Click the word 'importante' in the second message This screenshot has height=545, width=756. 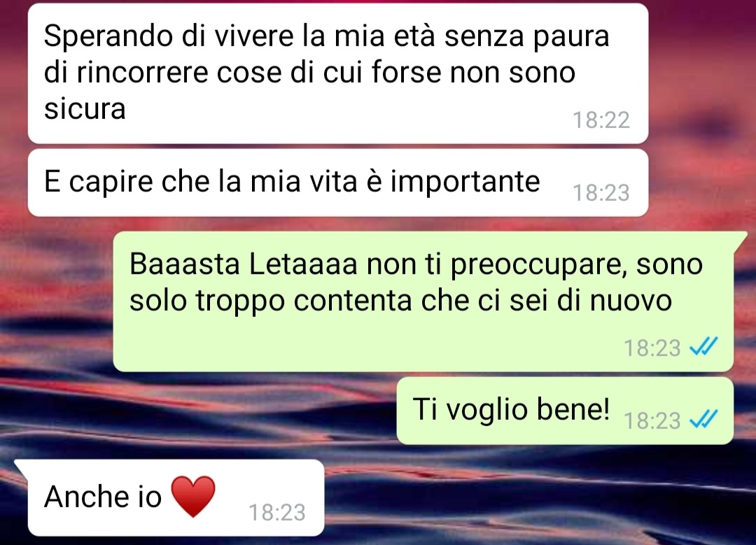click(465, 182)
